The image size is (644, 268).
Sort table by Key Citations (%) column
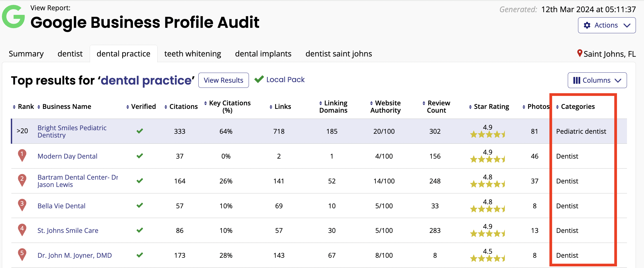227,107
